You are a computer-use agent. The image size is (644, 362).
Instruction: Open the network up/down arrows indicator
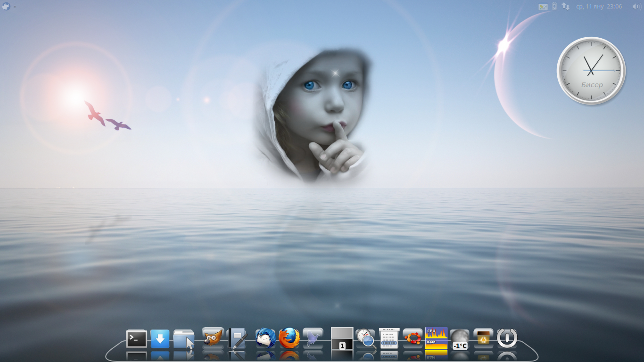566,7
